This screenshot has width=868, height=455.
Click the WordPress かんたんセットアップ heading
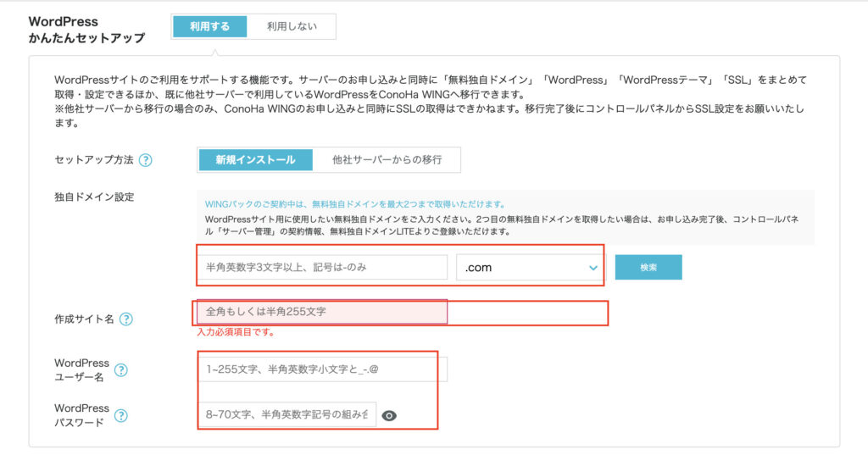click(87, 30)
